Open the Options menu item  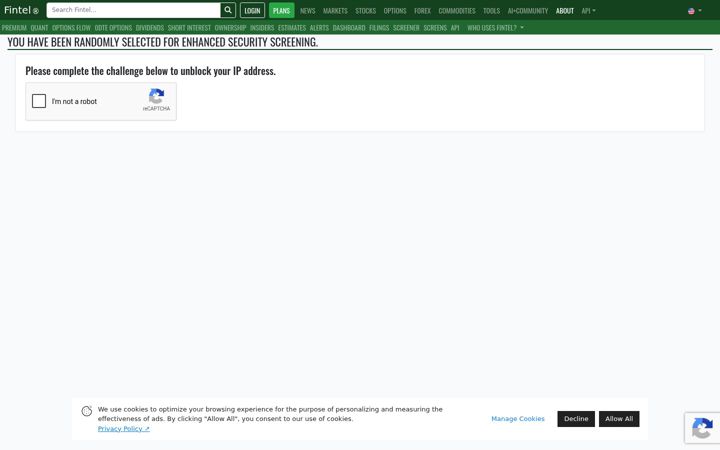(395, 11)
